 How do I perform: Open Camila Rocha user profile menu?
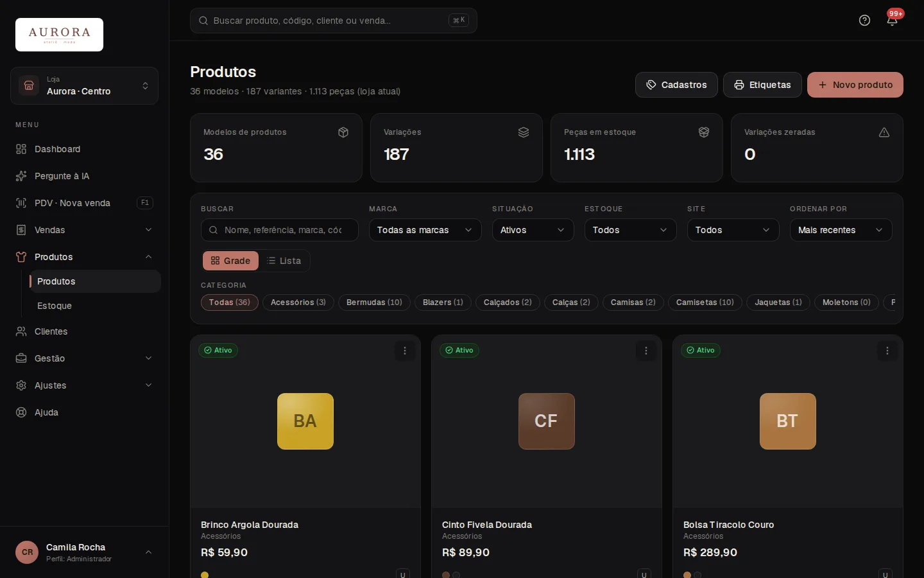tap(84, 552)
